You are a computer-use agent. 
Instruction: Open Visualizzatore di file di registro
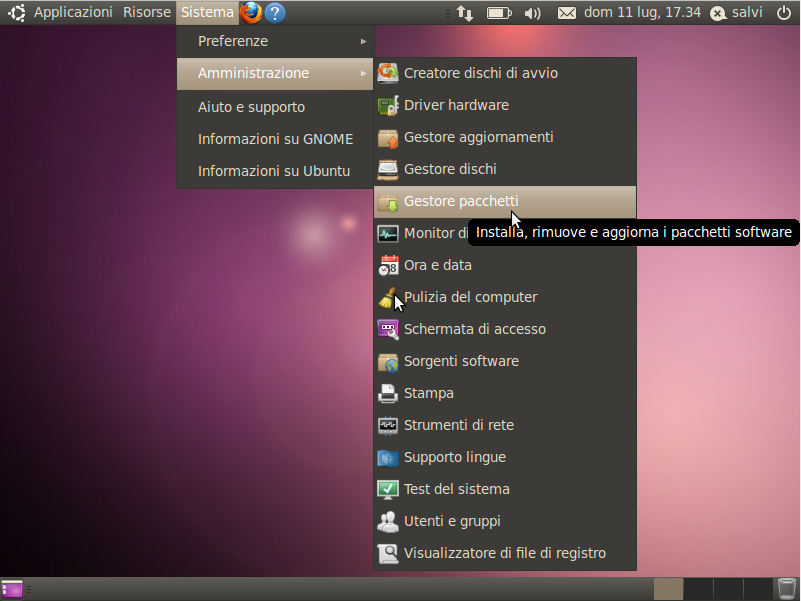pyautogui.click(x=505, y=553)
